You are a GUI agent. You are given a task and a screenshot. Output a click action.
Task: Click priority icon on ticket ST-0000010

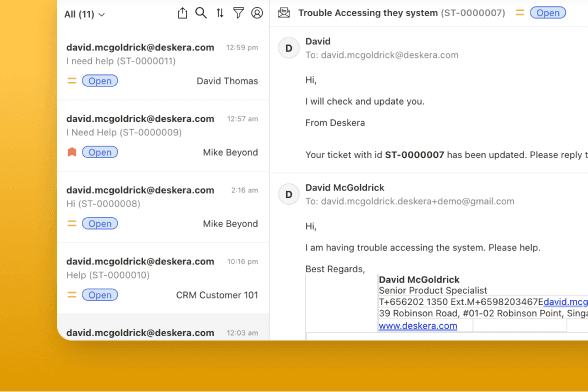pyautogui.click(x=72, y=294)
